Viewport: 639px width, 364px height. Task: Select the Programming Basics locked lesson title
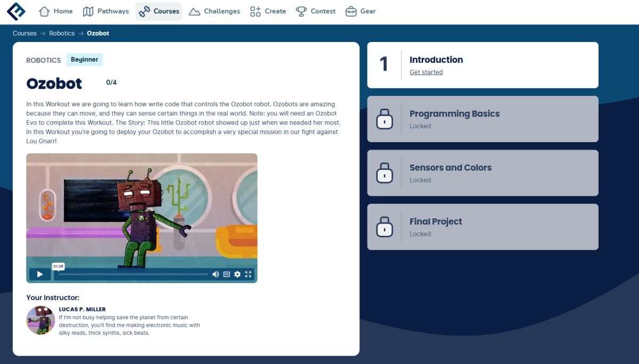click(454, 114)
